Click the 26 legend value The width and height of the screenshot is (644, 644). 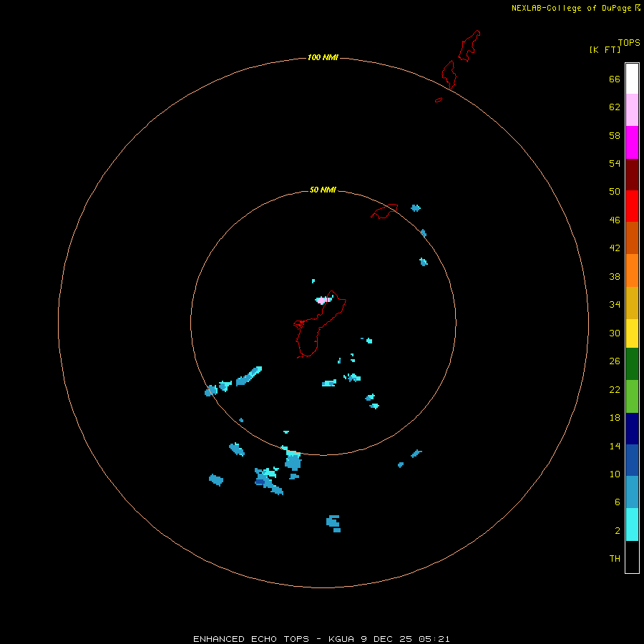[x=615, y=361]
